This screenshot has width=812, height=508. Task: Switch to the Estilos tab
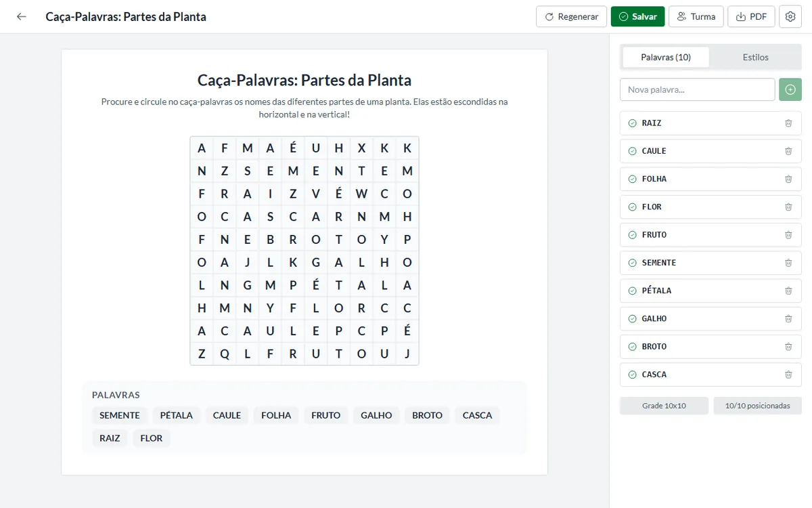coord(755,58)
